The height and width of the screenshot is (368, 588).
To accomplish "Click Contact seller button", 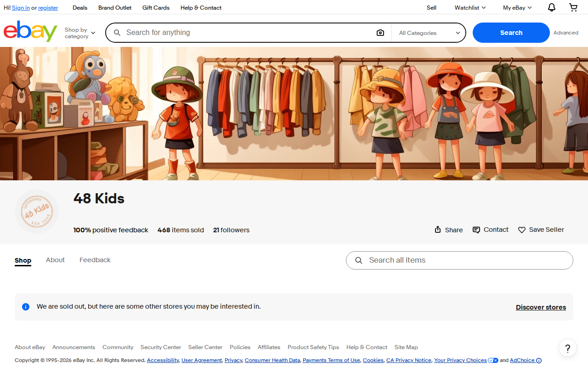I will pyautogui.click(x=491, y=230).
